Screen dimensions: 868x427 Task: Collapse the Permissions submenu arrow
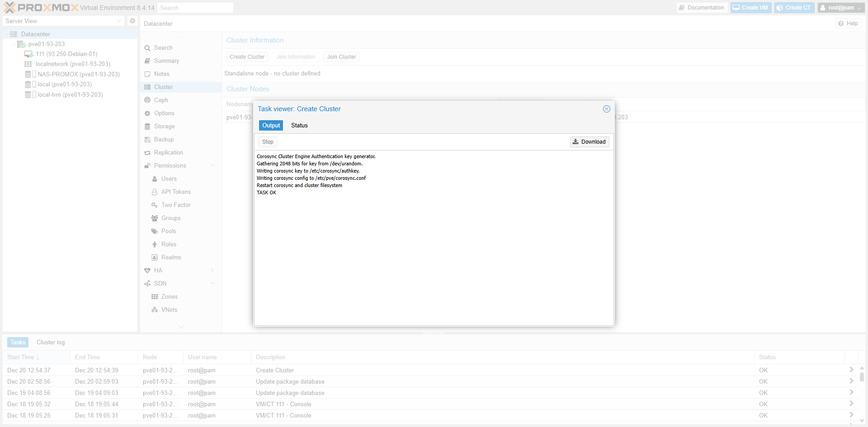coord(213,166)
